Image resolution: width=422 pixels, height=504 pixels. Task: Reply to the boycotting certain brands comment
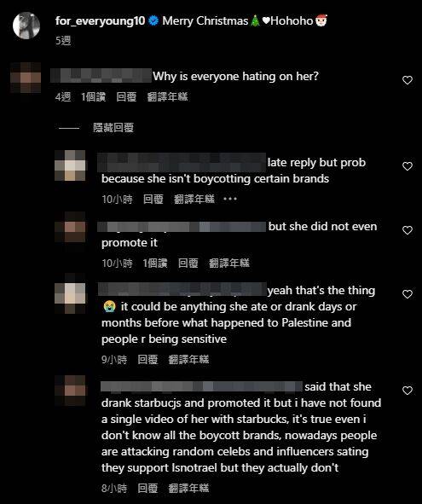pyautogui.click(x=153, y=200)
